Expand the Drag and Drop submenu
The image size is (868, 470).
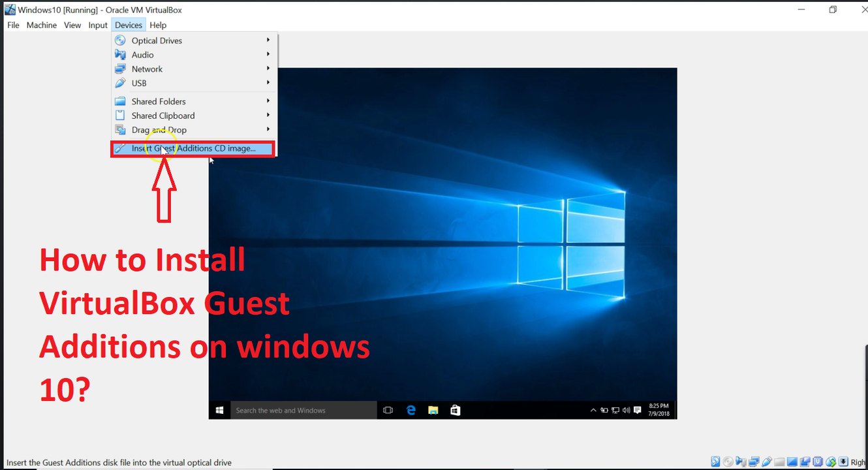pyautogui.click(x=194, y=130)
